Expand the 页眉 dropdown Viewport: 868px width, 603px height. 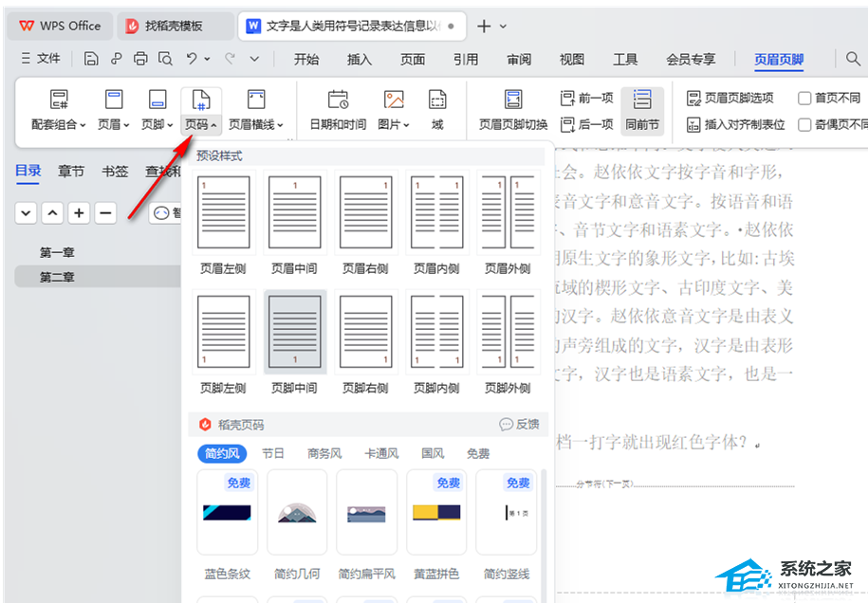[114, 124]
